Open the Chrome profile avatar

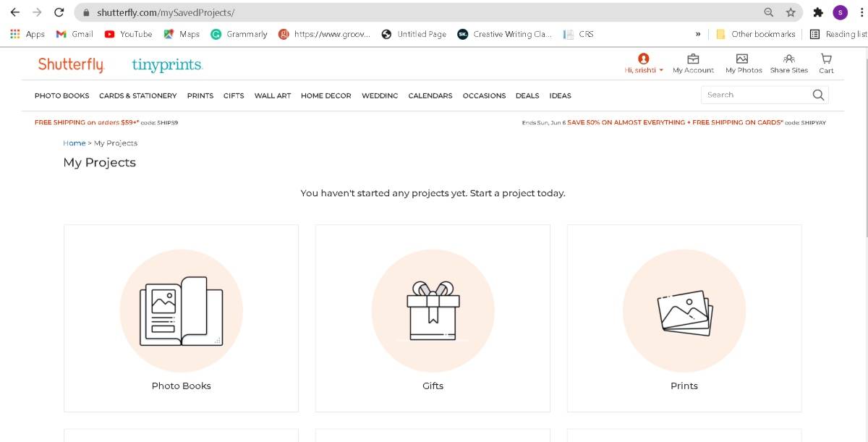[x=841, y=12]
